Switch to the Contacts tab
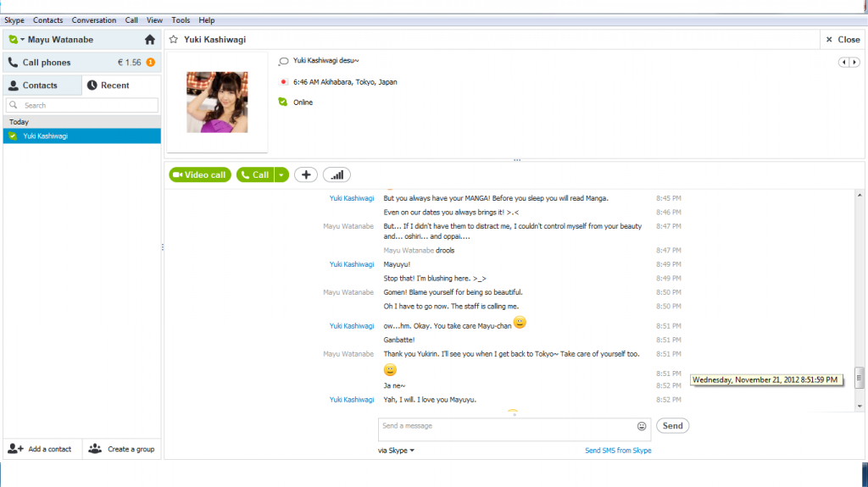 click(x=42, y=86)
